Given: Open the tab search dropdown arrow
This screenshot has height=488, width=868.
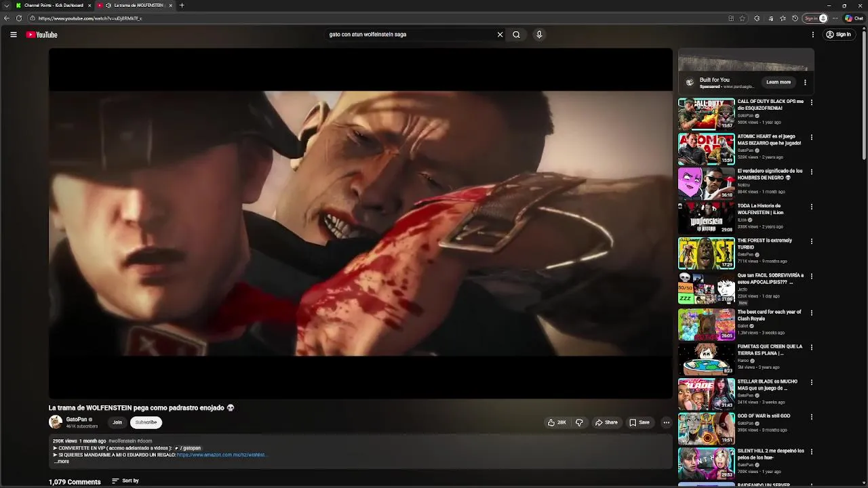Looking at the screenshot, I should pyautogui.click(x=7, y=5).
